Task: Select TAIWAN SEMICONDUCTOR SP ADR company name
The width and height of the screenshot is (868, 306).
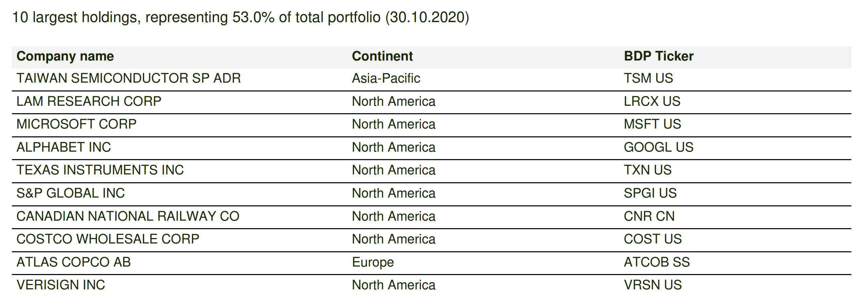Action: 128,79
